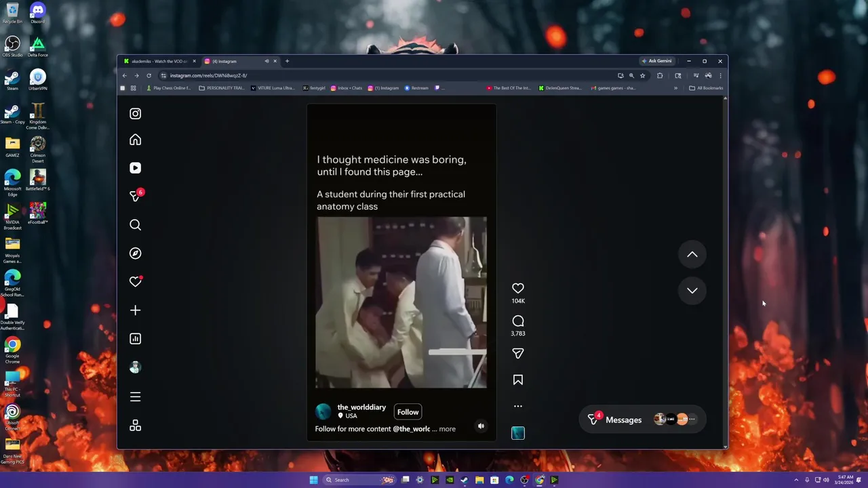Save the reel with bookmark icon

518,380
